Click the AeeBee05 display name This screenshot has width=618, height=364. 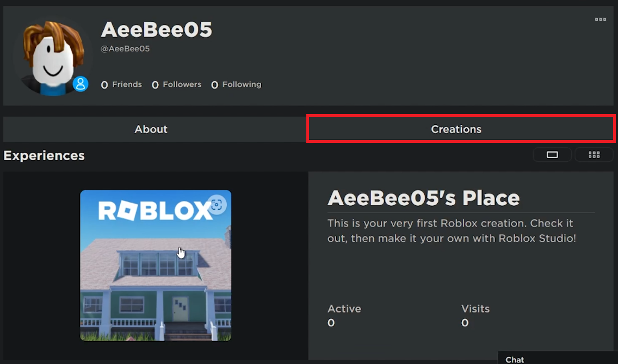pos(156,29)
